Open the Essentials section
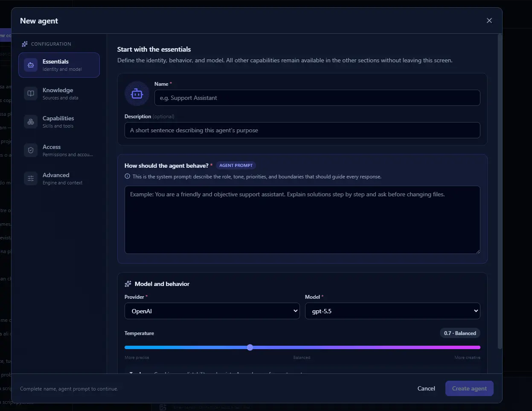Screen dimensions: 532x411 click(x=59, y=65)
